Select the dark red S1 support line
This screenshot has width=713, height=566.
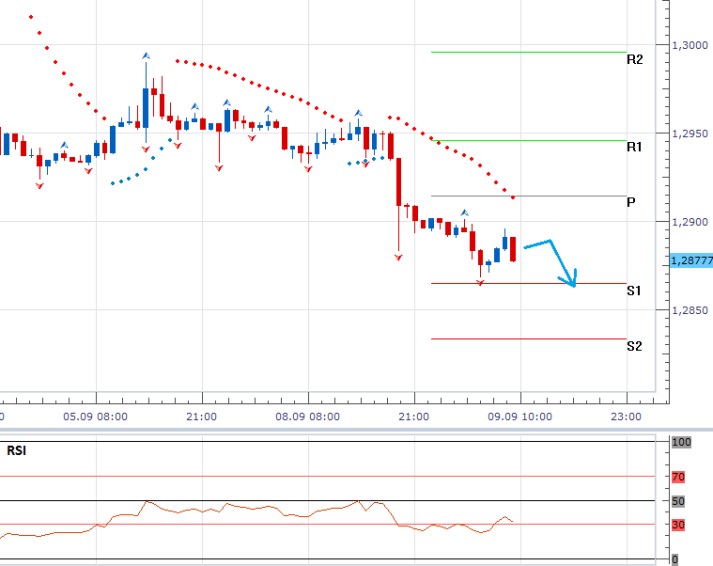click(528, 283)
